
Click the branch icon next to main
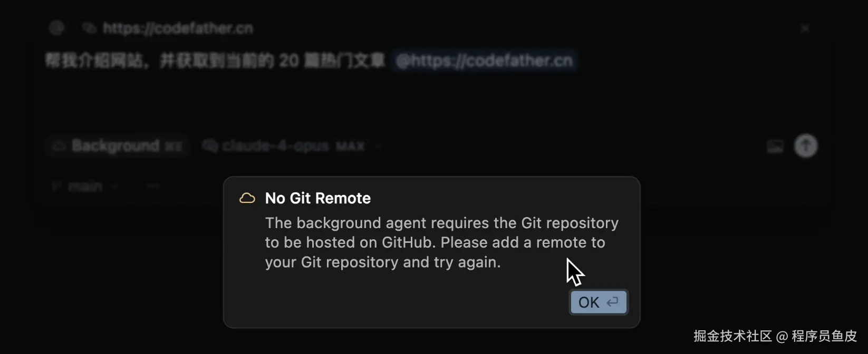[56, 186]
